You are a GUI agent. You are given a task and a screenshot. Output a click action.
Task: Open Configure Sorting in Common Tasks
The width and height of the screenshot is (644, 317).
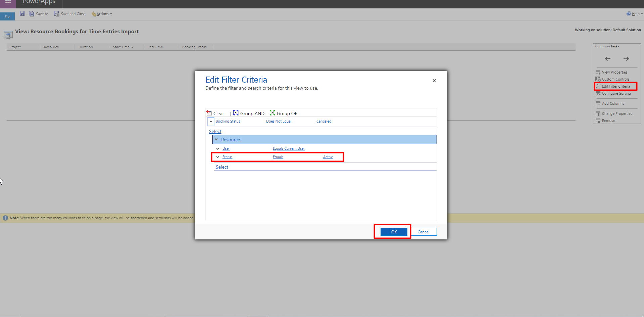point(613,93)
